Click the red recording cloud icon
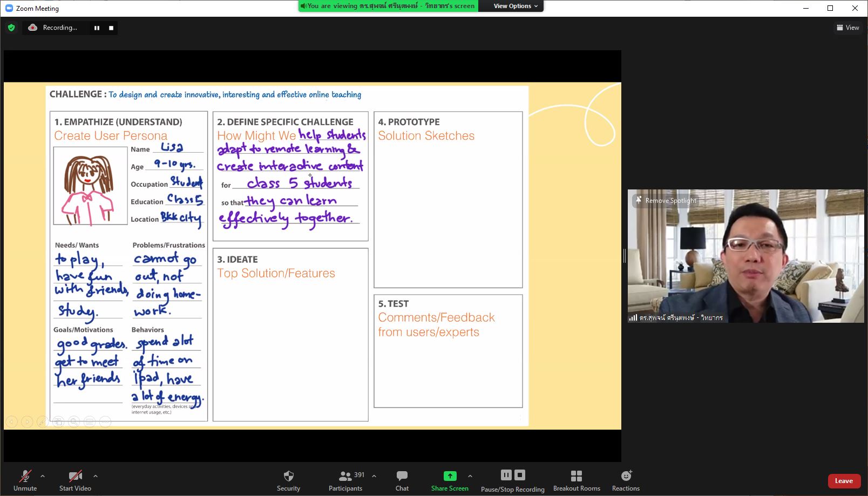Screen dimensions: 868x496 [x=32, y=28]
